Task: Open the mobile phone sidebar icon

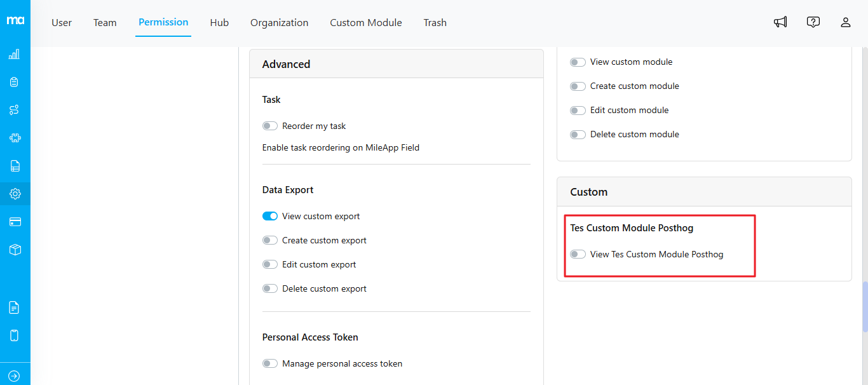Action: [15, 335]
